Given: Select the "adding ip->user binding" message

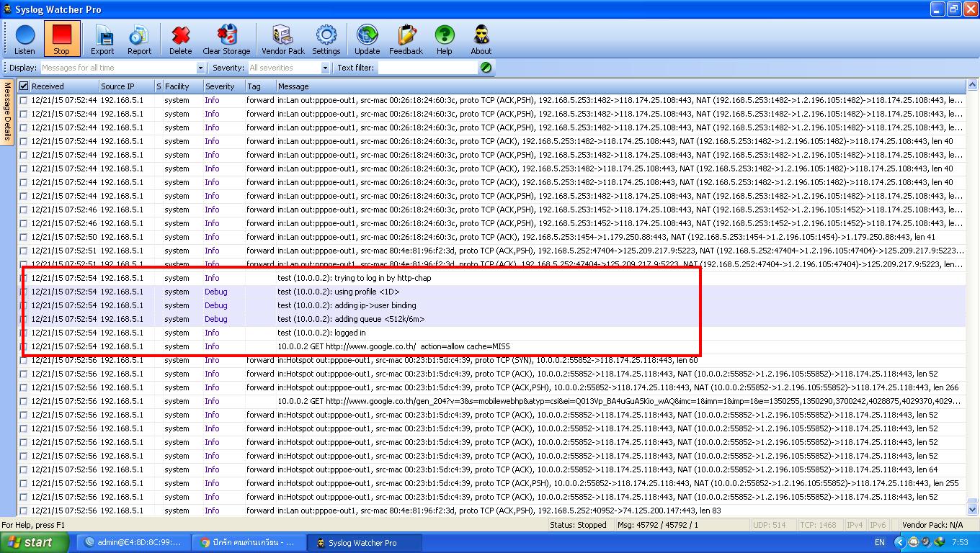Looking at the screenshot, I should (x=347, y=305).
